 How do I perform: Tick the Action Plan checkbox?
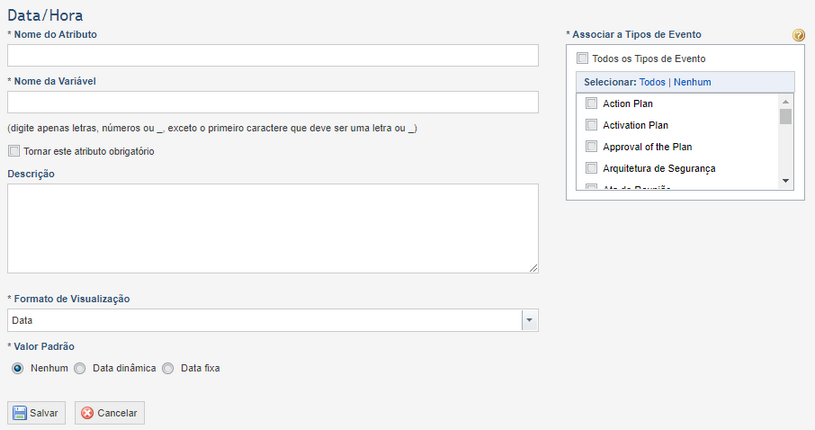coord(591,103)
